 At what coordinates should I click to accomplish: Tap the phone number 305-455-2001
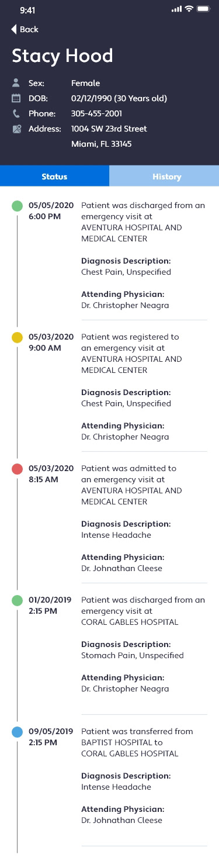(x=96, y=113)
